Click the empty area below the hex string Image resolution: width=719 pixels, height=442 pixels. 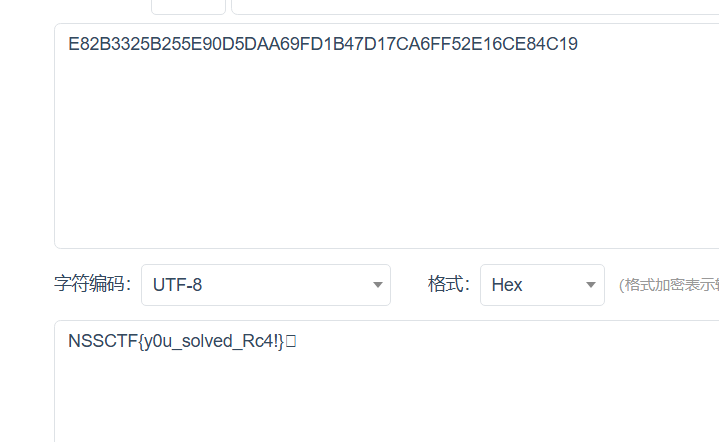click(x=386, y=160)
